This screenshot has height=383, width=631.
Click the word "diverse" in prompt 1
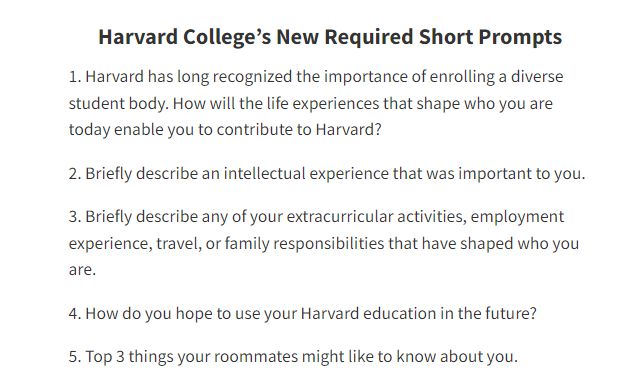[537, 76]
